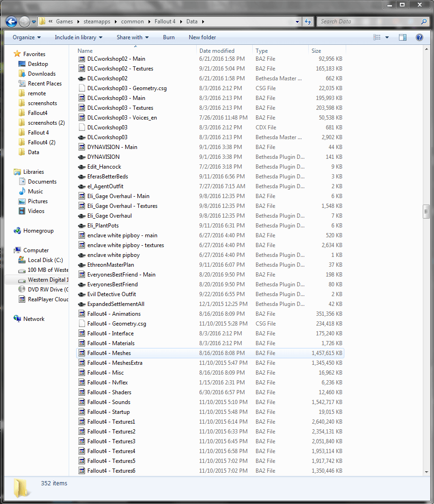434x504 pixels.
Task: Click the Burn toolbar button
Action: pyautogui.click(x=169, y=37)
